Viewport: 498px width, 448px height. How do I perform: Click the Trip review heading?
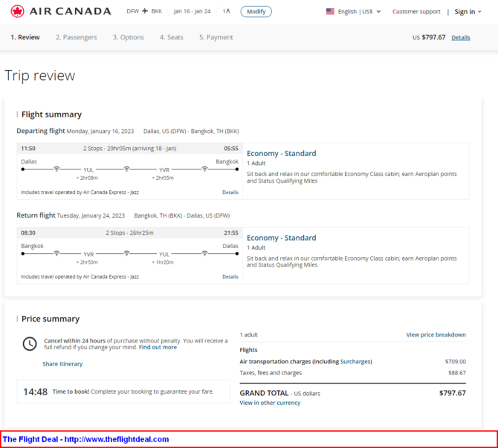click(x=39, y=76)
